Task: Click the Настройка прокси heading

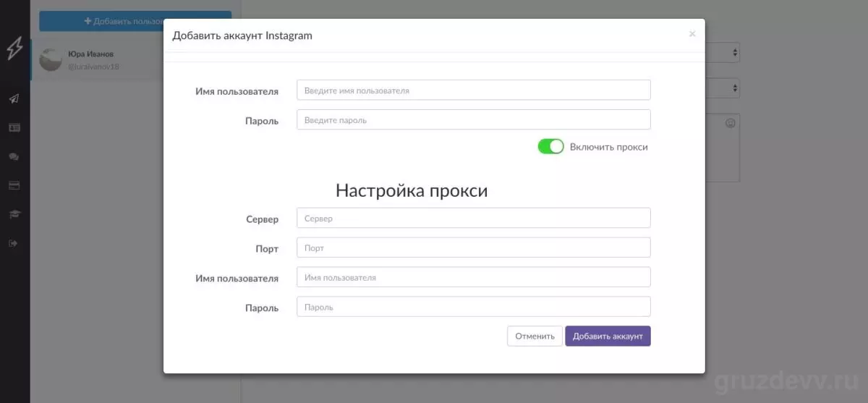Action: [x=412, y=190]
